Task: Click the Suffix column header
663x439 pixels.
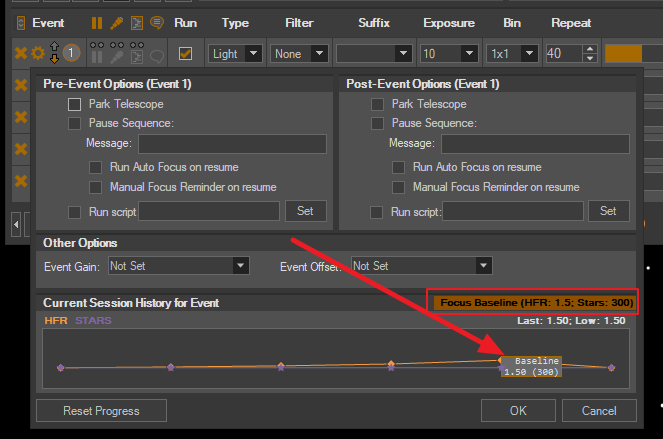Action: (374, 23)
